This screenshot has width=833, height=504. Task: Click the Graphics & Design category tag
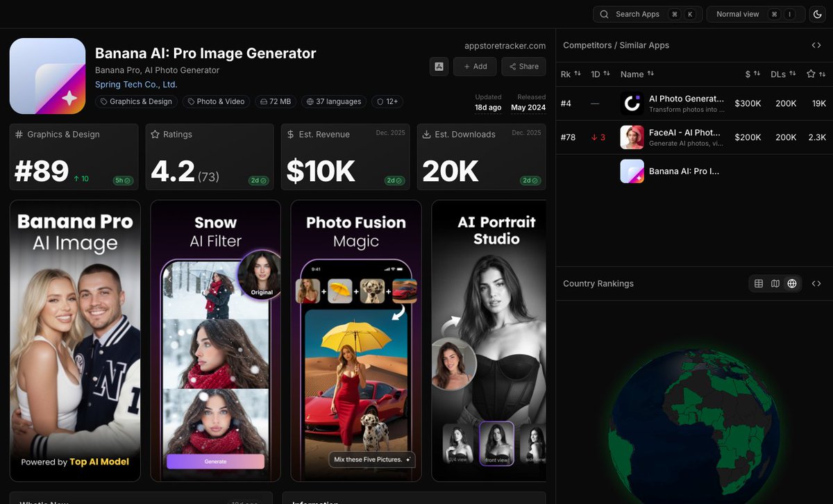(x=136, y=101)
